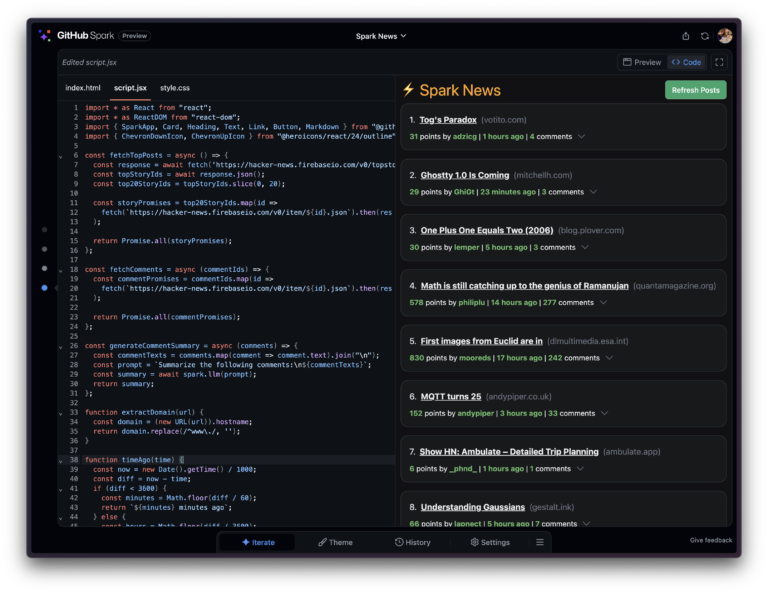Select the blue active revision dot
Image resolution: width=768 pixels, height=593 pixels.
(x=44, y=288)
